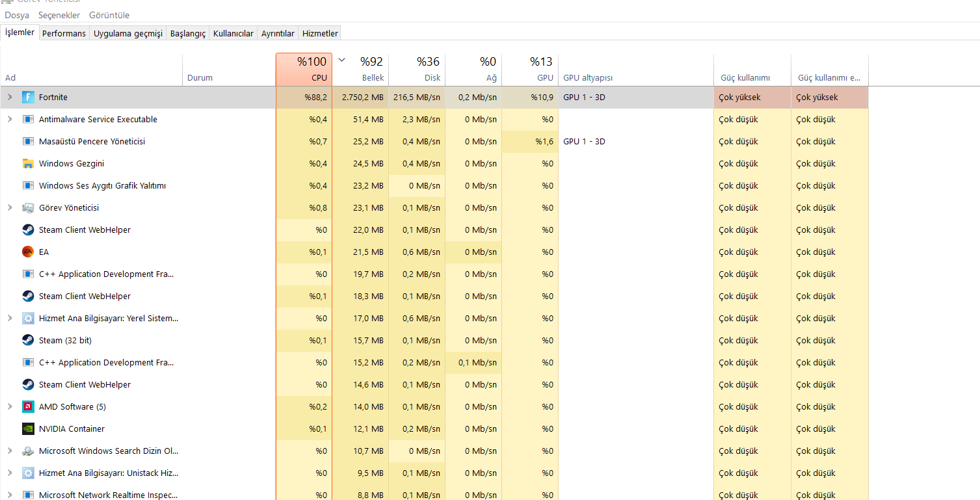This screenshot has height=500, width=980.
Task: Expand the Fortnite process group
Action: (9, 98)
